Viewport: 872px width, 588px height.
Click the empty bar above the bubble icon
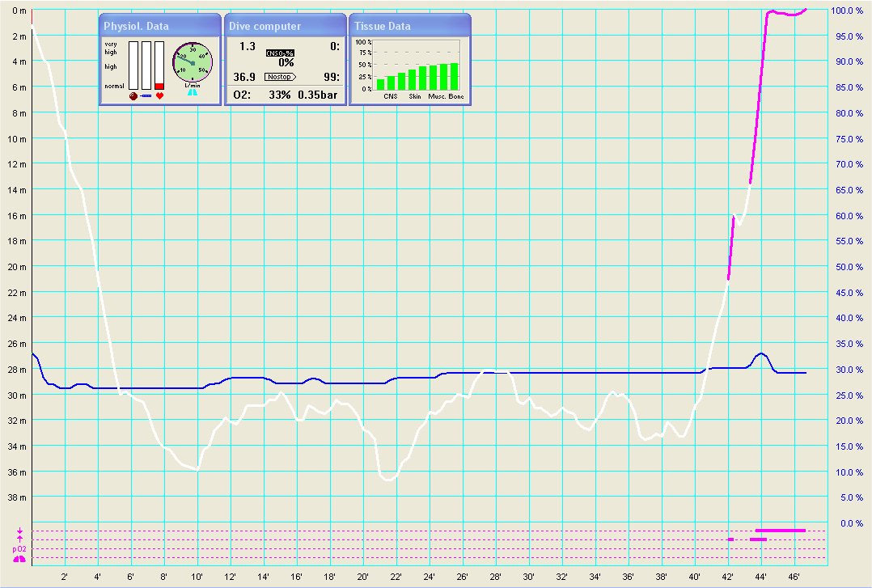(133, 66)
